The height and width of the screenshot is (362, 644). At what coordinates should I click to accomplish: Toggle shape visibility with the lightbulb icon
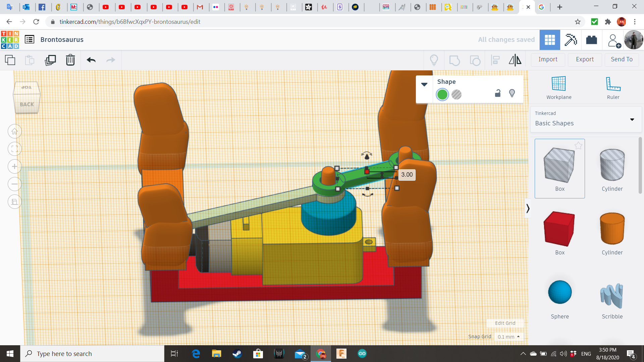pos(512,94)
